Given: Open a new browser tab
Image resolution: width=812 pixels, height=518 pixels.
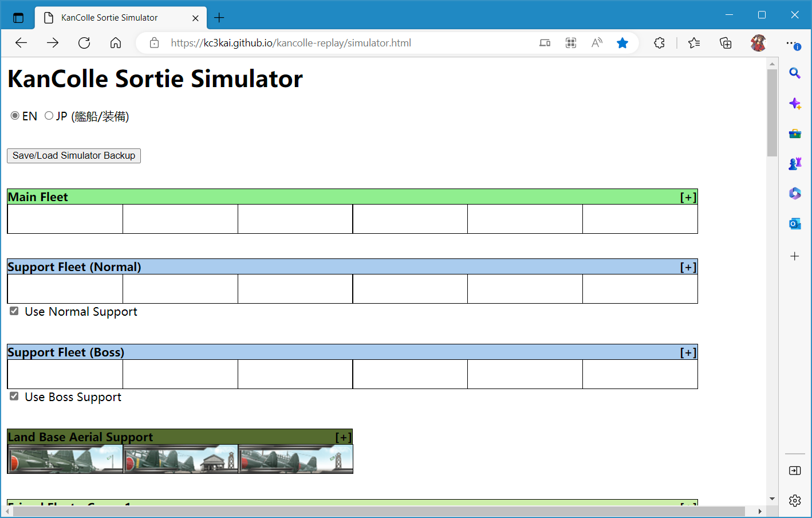Looking at the screenshot, I should click(x=219, y=18).
